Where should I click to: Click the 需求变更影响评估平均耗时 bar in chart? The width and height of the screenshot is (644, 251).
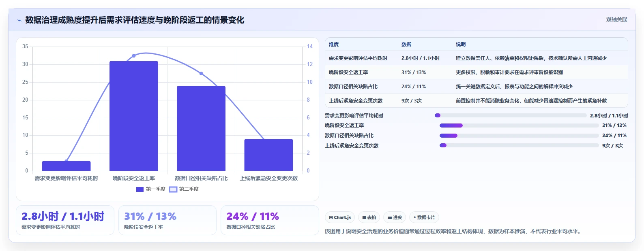[66, 166]
